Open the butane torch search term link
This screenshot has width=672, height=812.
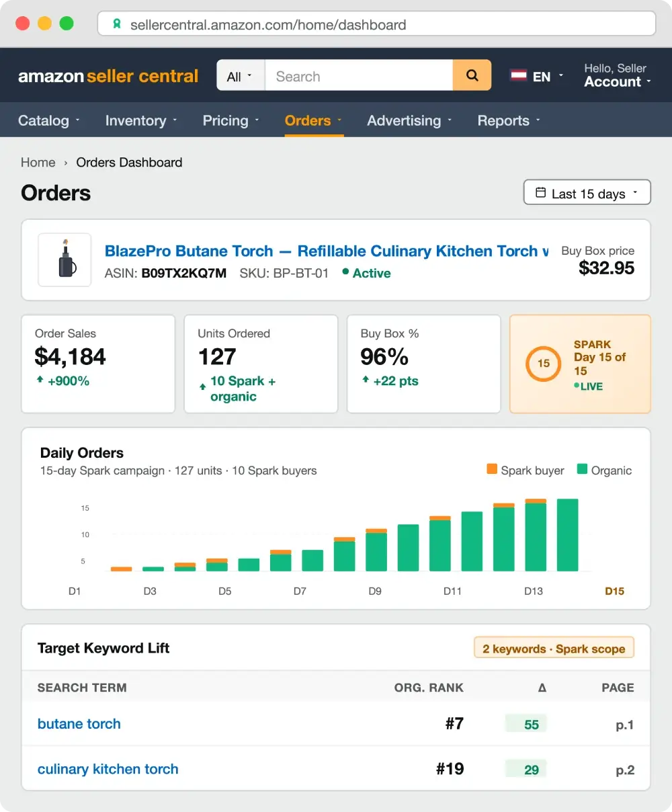click(x=79, y=723)
